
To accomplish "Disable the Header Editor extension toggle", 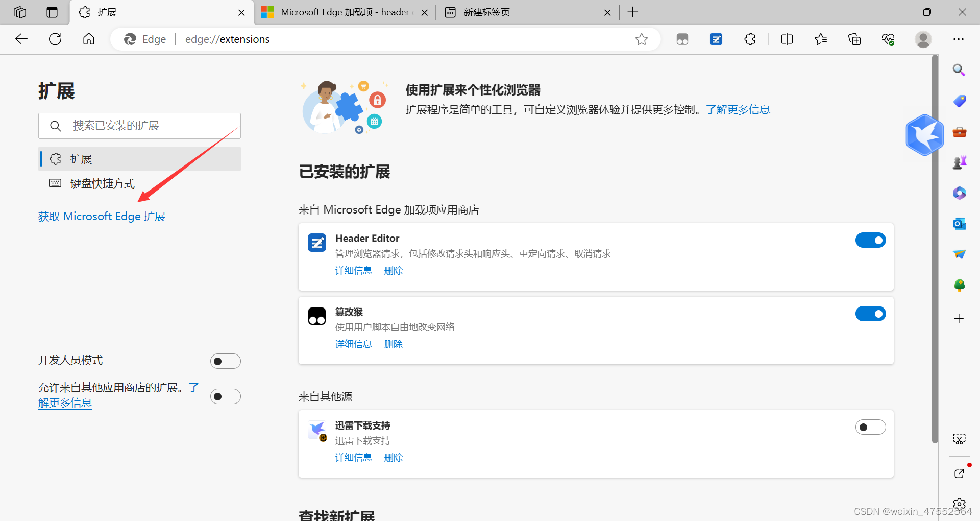I will point(870,240).
